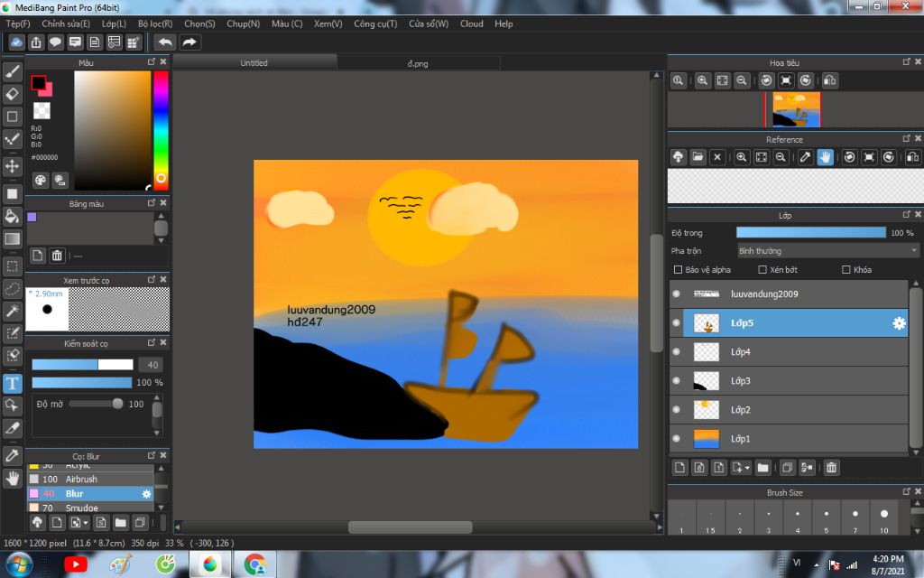Click the foreground black color swatch
Screen dimensions: 924x578
pyautogui.click(x=38, y=82)
